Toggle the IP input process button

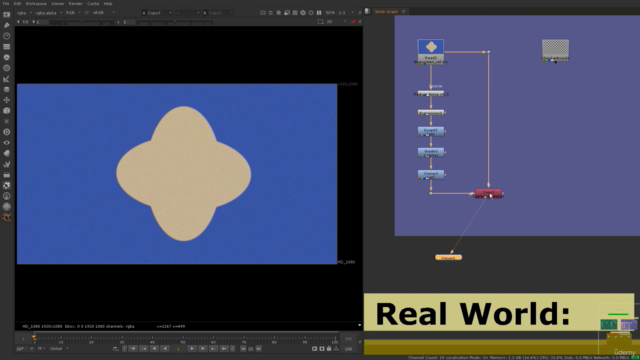pos(87,13)
